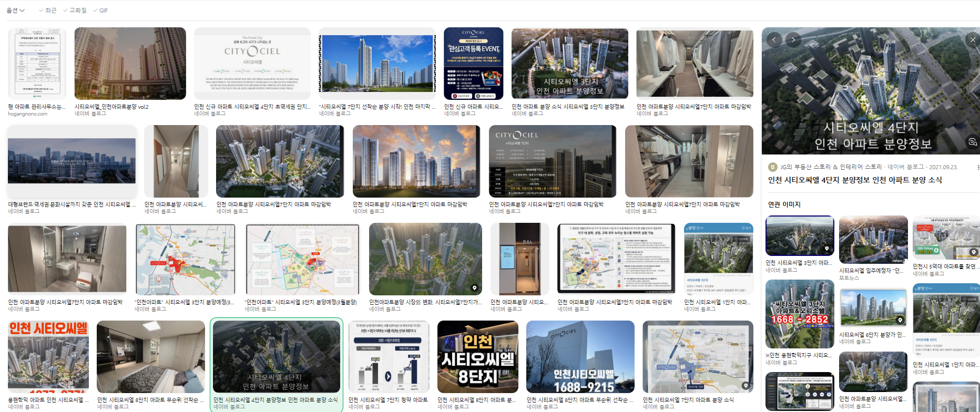Viewport: 980px width, 412px height.
Task: Open the 인천 시티오씨엘 8단지 neon sign thumbnail
Action: [x=478, y=357]
